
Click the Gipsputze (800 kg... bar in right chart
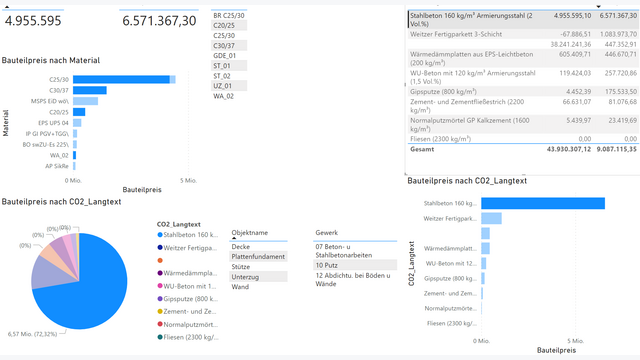pos(483,278)
